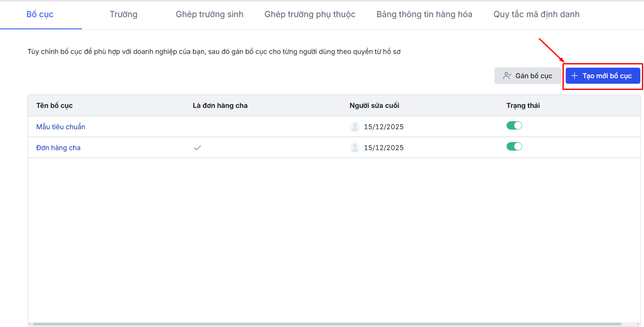The height and width of the screenshot is (327, 644).
Task: Click the Trạng thái column header
Action: click(523, 106)
